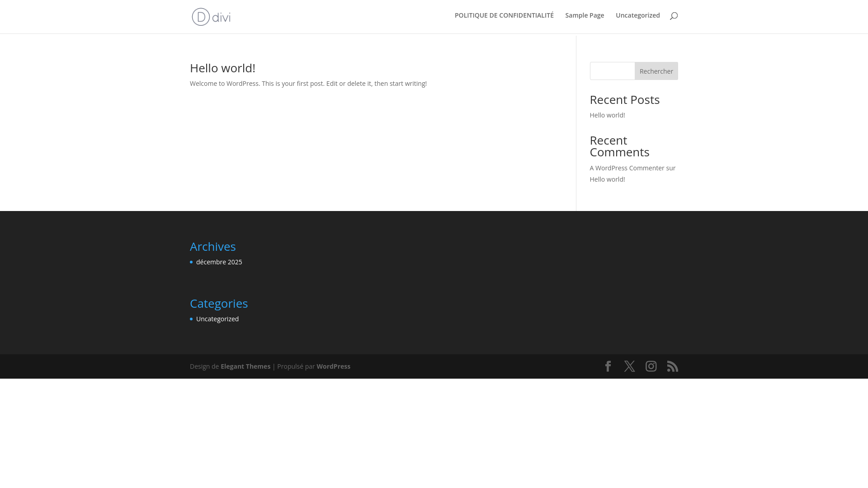Open Hello world! under Recent Comments

tap(607, 179)
